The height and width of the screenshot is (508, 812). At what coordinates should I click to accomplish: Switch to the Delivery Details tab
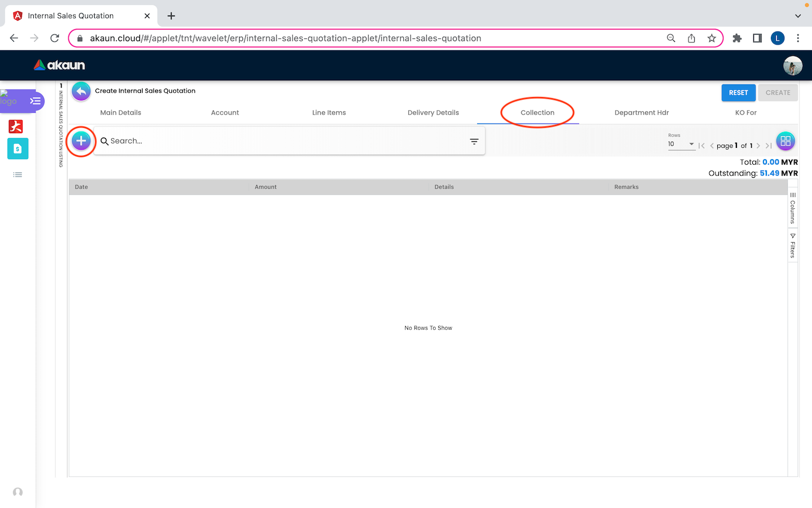433,113
